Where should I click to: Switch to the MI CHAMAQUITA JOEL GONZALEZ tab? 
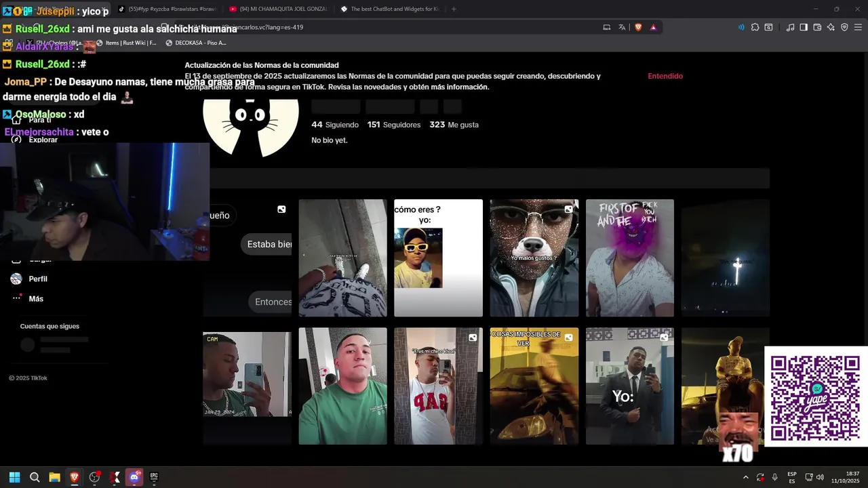click(278, 9)
